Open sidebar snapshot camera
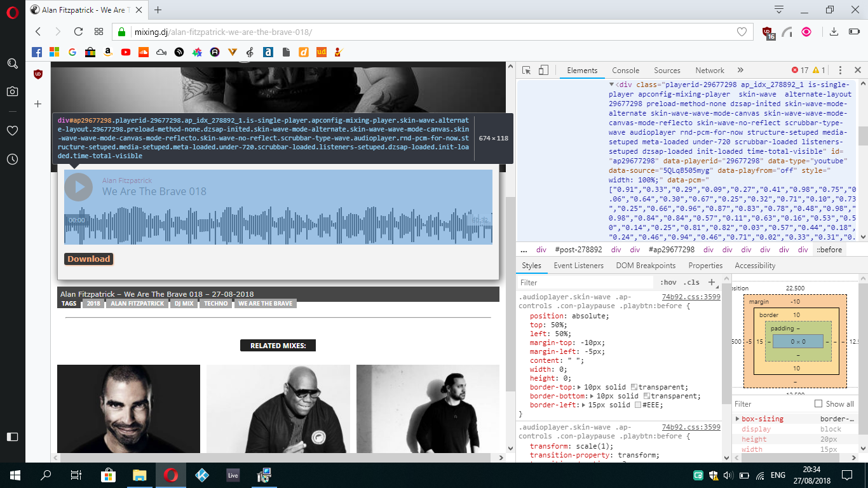The width and height of the screenshot is (868, 488). (x=12, y=91)
